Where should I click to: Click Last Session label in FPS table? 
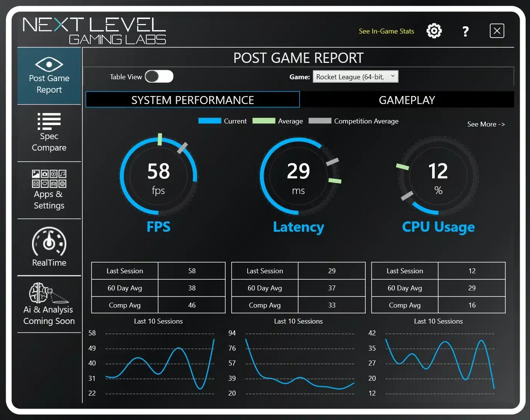[125, 271]
